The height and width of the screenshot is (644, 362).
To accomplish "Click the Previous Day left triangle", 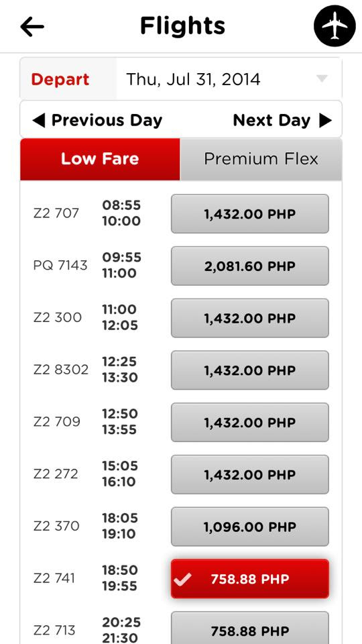I will point(39,121).
